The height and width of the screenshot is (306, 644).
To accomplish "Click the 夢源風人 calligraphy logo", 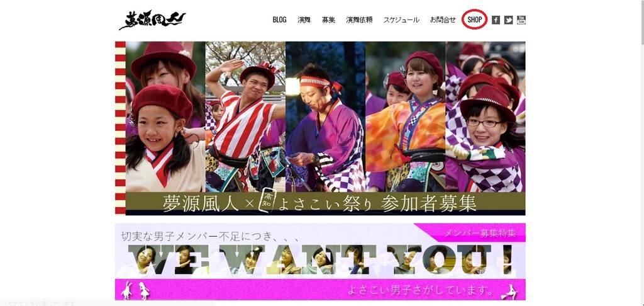I will [x=152, y=20].
